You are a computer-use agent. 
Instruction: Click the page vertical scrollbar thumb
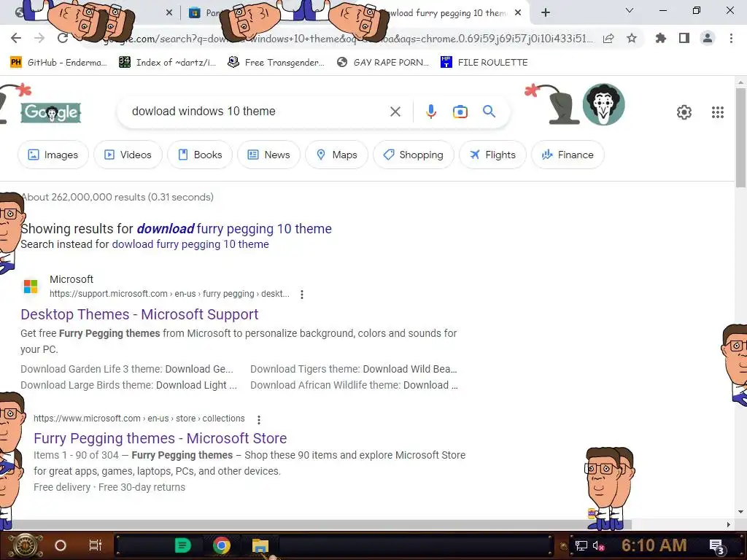[x=740, y=138]
